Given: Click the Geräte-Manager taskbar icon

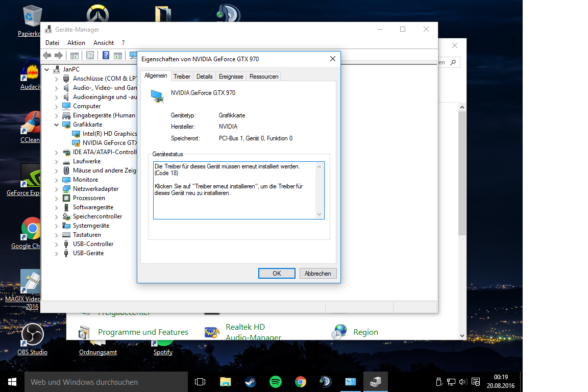Looking at the screenshot, I should click(x=375, y=382).
